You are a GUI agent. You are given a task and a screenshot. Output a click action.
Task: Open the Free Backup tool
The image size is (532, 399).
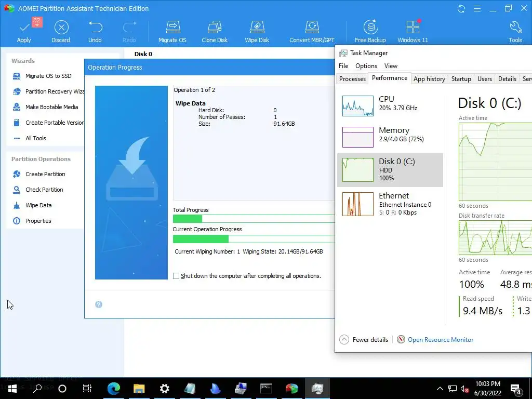370,31
